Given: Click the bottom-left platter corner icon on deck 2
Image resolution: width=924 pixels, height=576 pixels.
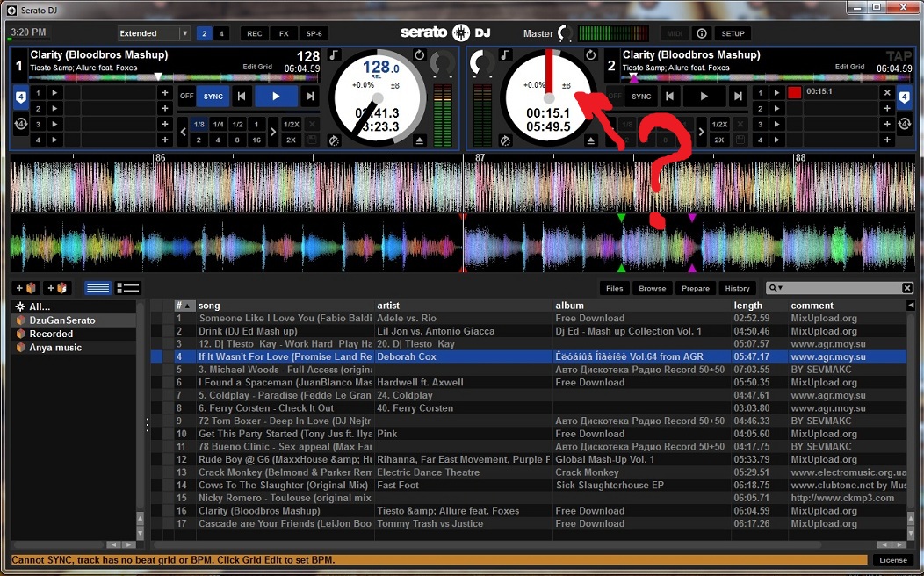Looking at the screenshot, I should click(505, 140).
